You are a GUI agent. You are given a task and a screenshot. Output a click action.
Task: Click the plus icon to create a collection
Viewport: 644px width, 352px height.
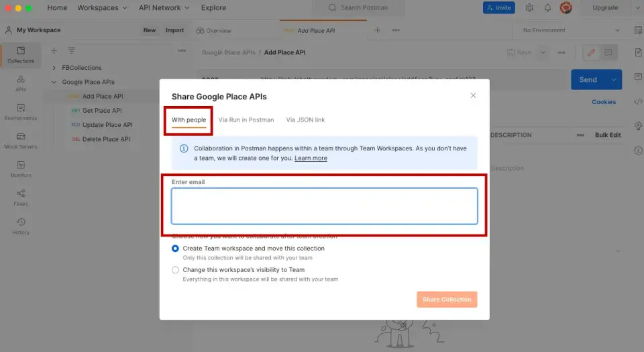click(x=54, y=50)
